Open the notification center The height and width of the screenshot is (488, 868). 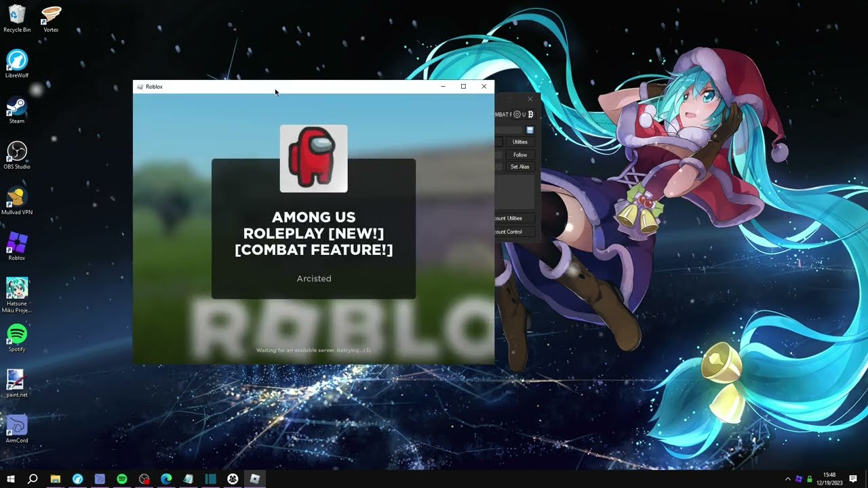853,479
